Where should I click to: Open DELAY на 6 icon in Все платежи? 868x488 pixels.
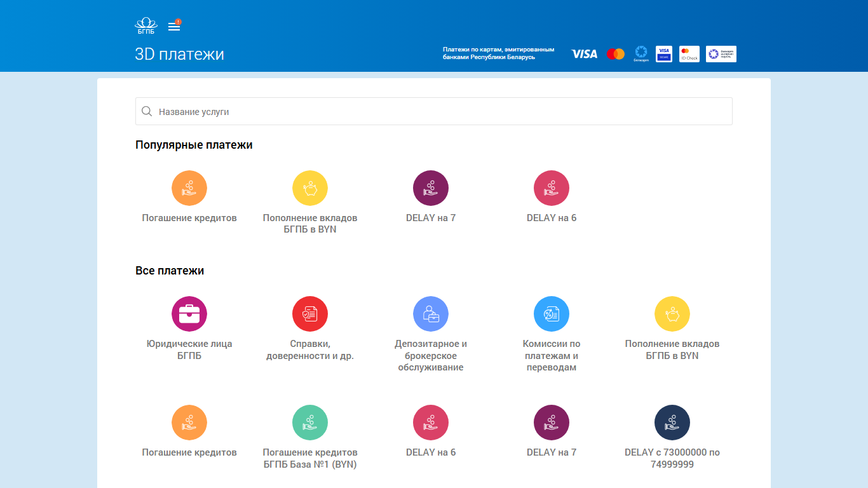(431, 423)
